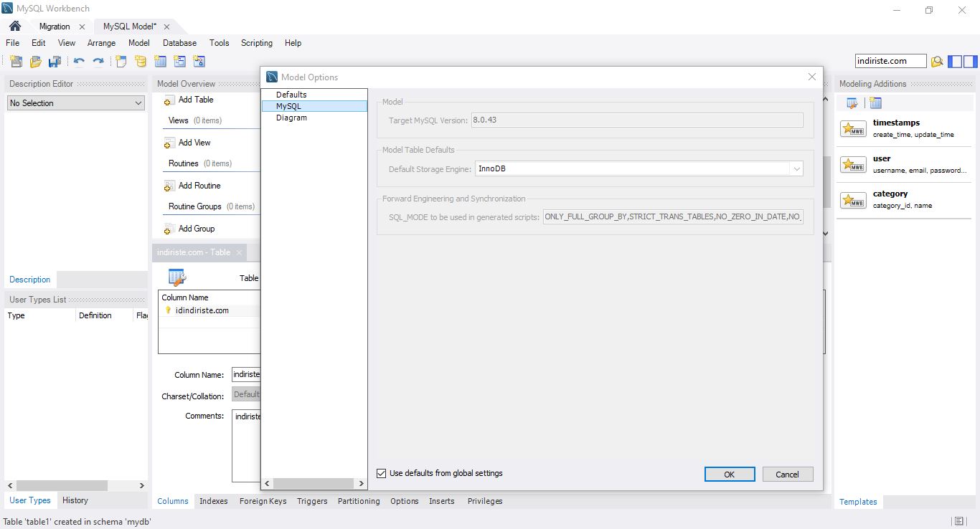Open the Triggers tab

click(x=312, y=501)
